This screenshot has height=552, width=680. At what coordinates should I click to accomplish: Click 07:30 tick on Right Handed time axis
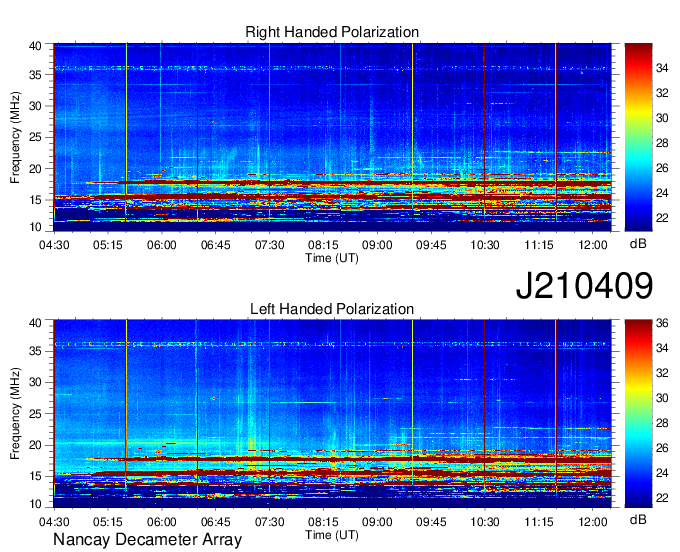(x=269, y=245)
